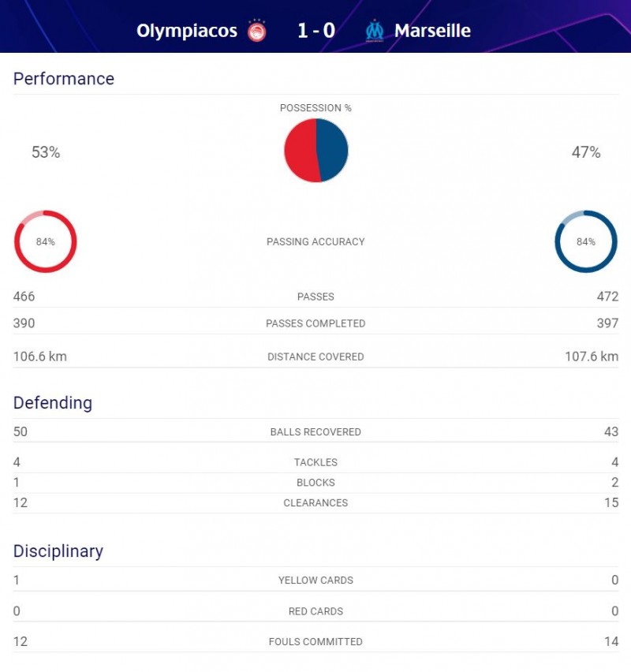
Task: Click the Clearances stat label
Action: click(x=315, y=503)
